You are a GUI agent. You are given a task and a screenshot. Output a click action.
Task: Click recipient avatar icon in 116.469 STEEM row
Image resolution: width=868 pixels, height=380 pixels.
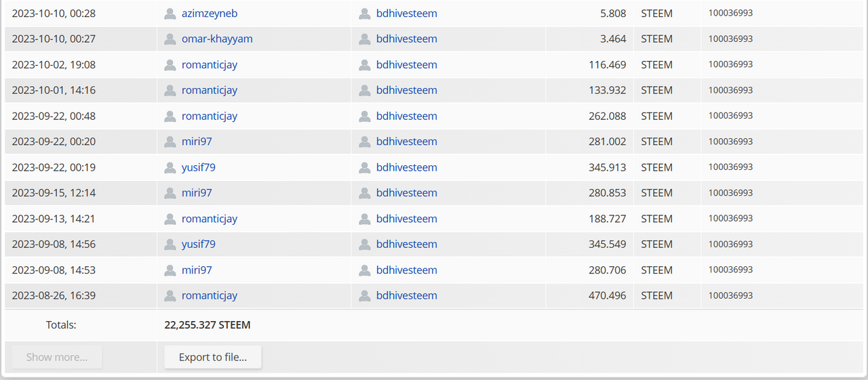tap(365, 65)
